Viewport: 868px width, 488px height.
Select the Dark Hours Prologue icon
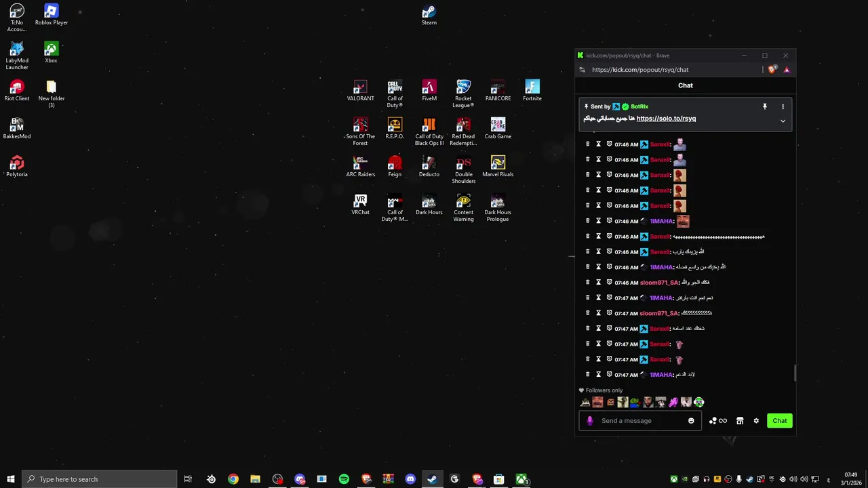click(498, 208)
